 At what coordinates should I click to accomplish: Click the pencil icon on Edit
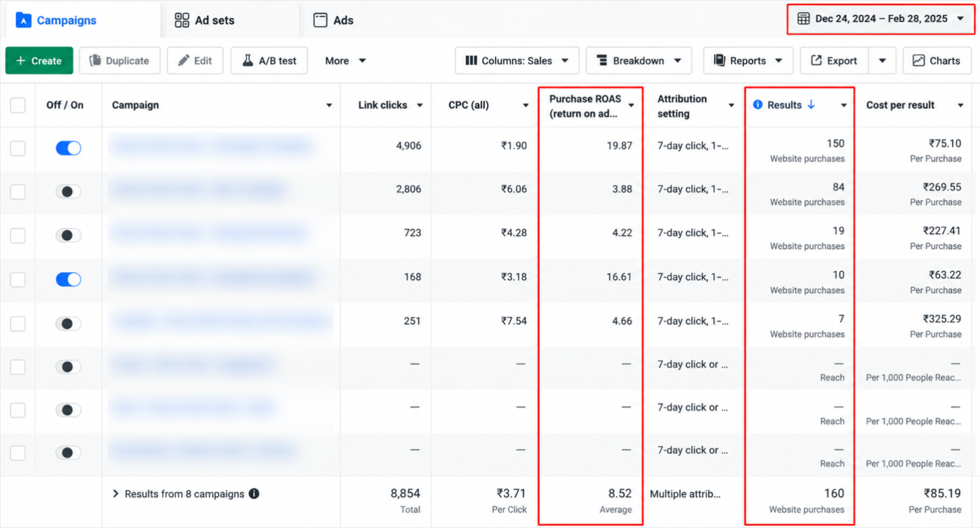[x=183, y=60]
